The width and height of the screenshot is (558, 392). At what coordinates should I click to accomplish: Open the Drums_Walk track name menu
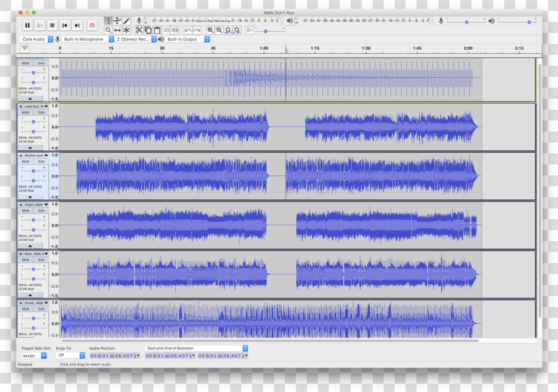point(36,303)
